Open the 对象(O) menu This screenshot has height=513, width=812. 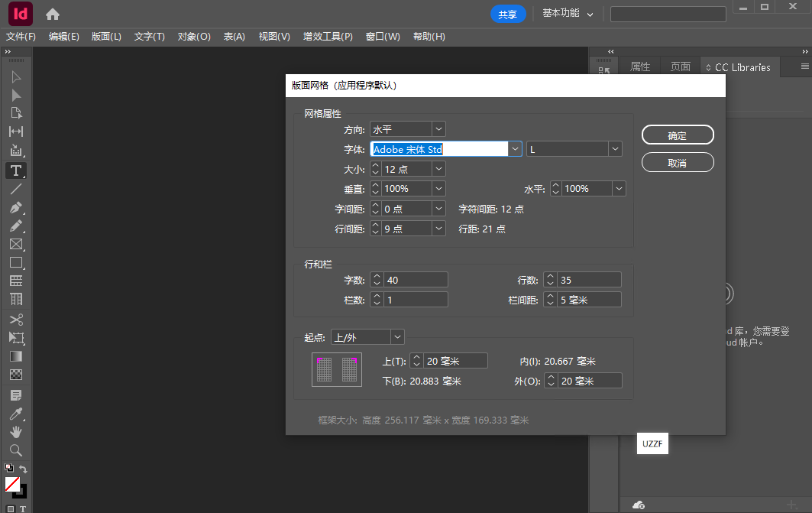tap(194, 36)
